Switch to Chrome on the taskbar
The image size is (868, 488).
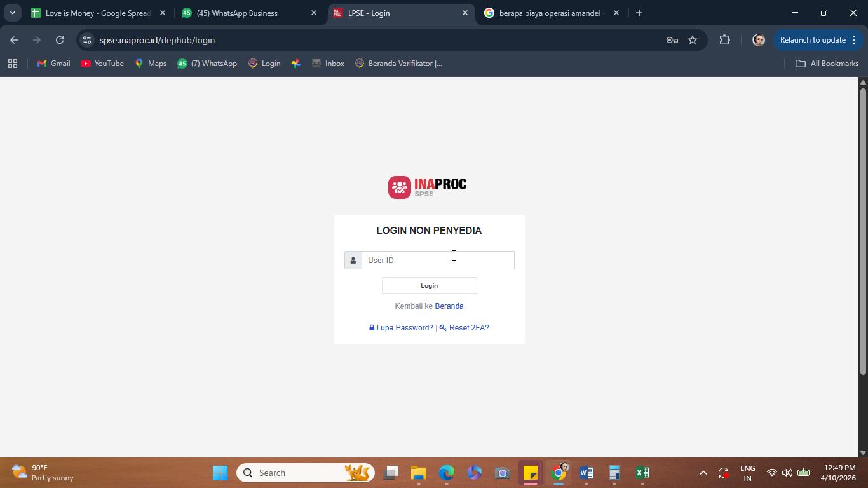[x=559, y=473]
